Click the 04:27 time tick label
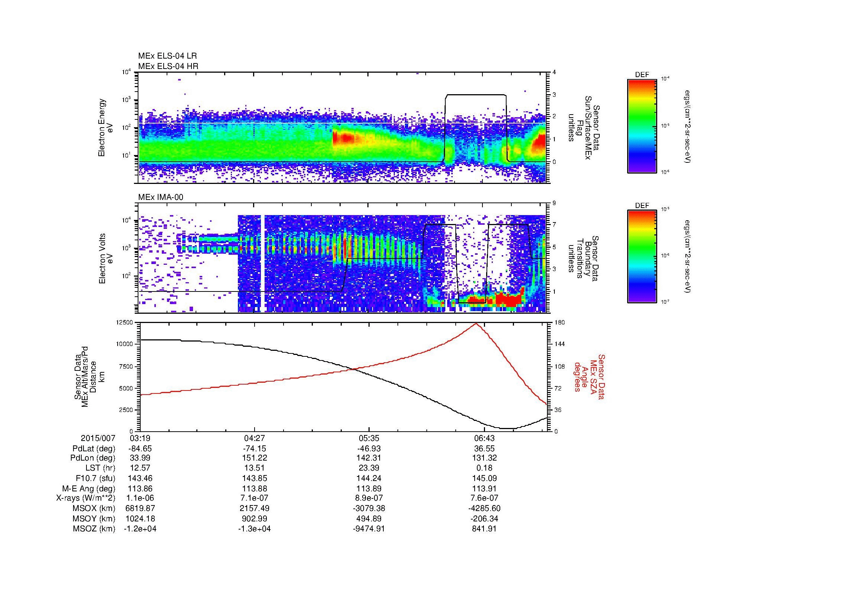Screen dimensions: 868x613 coord(255,438)
